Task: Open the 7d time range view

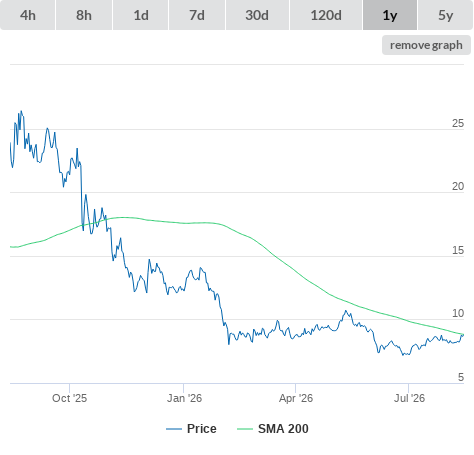Action: pyautogui.click(x=197, y=15)
